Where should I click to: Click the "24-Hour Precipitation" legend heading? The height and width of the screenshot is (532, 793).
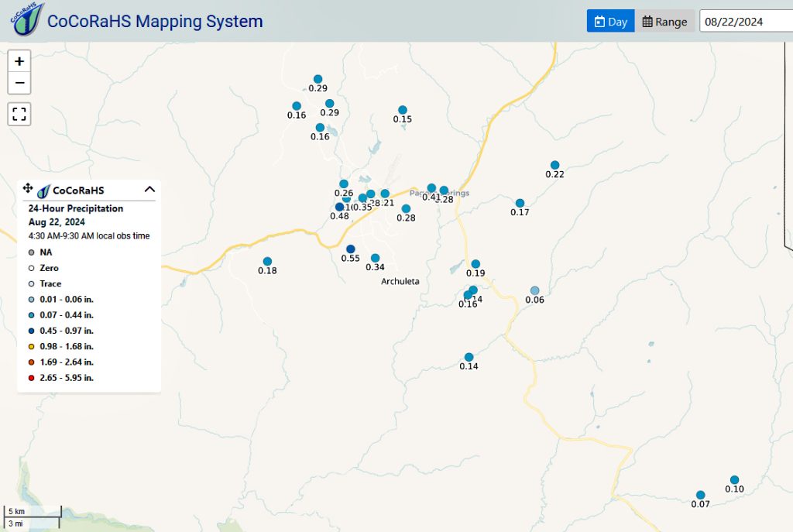pyautogui.click(x=76, y=208)
